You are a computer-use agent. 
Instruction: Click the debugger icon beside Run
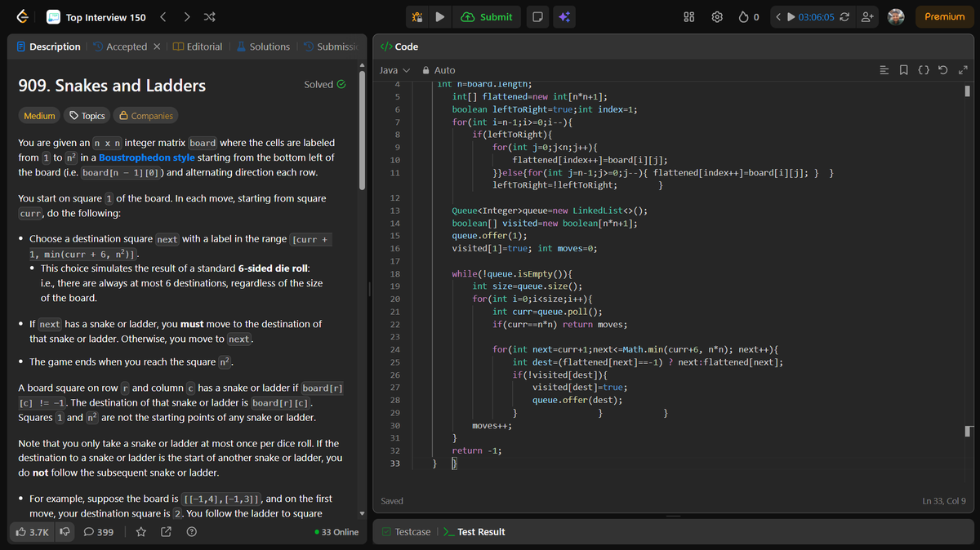click(417, 16)
